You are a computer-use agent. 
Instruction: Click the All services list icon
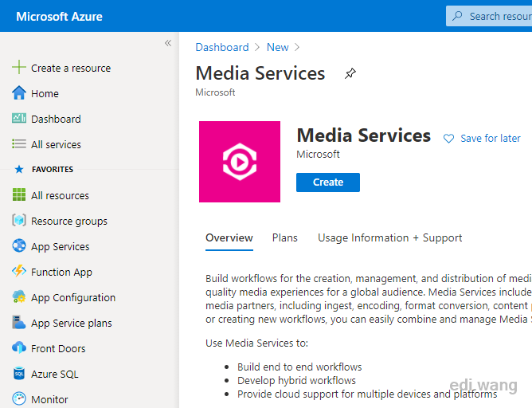pos(19,144)
